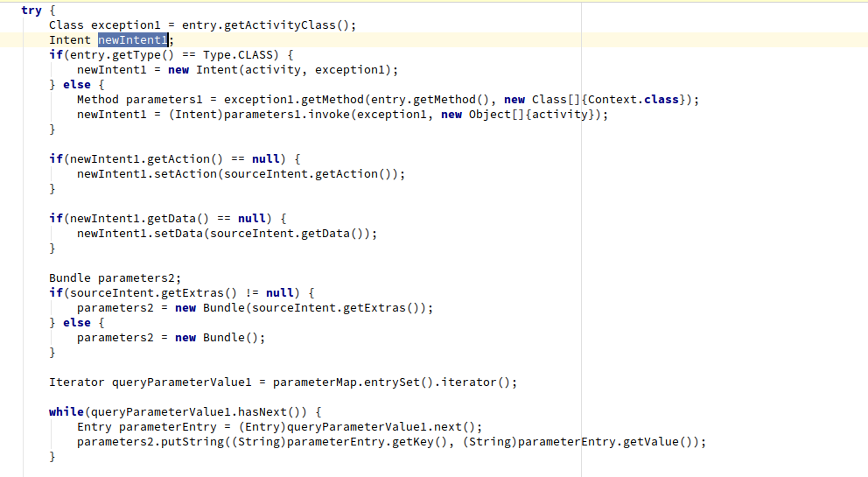Image resolution: width=868 pixels, height=477 pixels.
Task: Click new Bundle(sourceIntent.getExtras()) assignment
Action: (255, 308)
